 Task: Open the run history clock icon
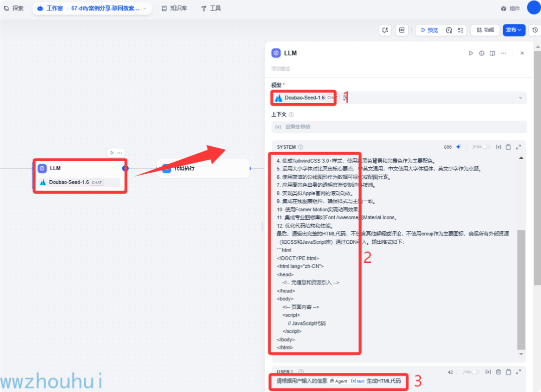tap(449, 30)
